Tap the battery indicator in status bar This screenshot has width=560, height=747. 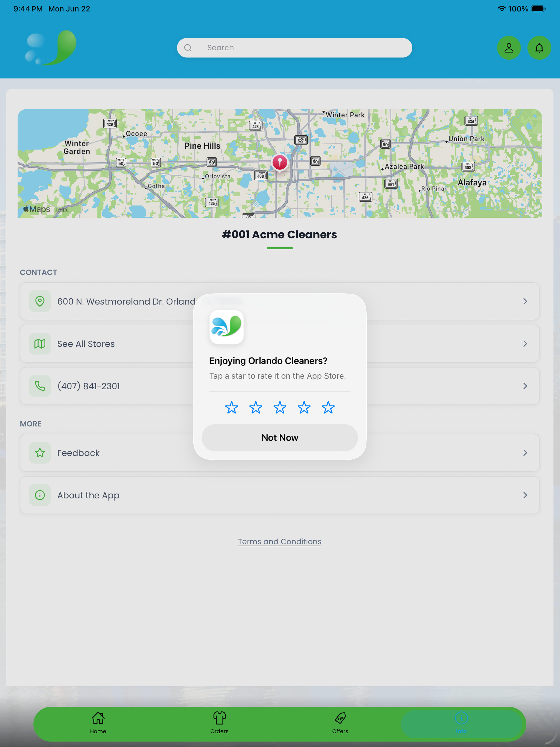pyautogui.click(x=538, y=9)
